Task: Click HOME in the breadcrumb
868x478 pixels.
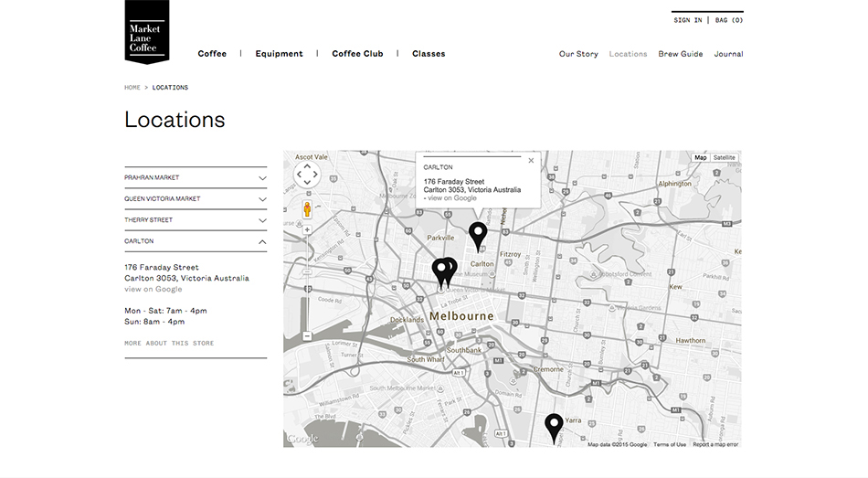Action: pos(132,88)
